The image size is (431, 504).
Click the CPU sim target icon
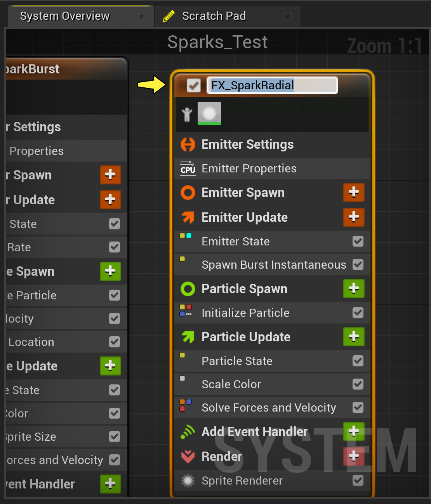pyautogui.click(x=188, y=169)
